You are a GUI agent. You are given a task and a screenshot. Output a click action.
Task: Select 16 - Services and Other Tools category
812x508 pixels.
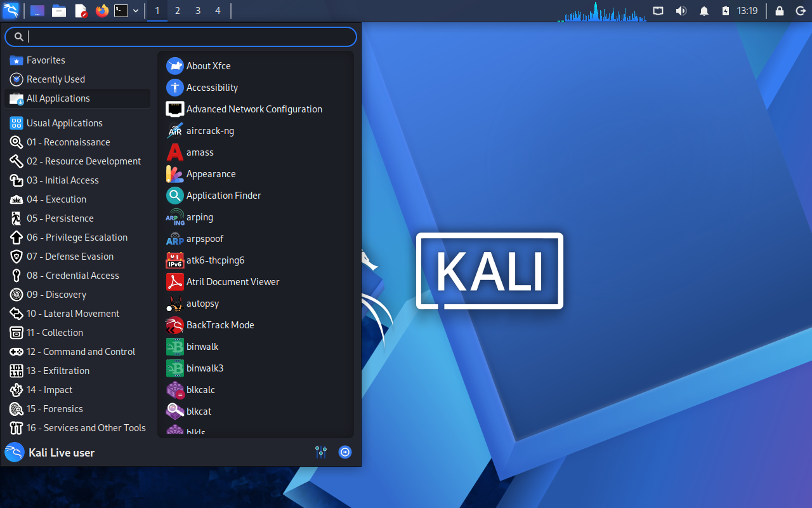pyautogui.click(x=77, y=428)
